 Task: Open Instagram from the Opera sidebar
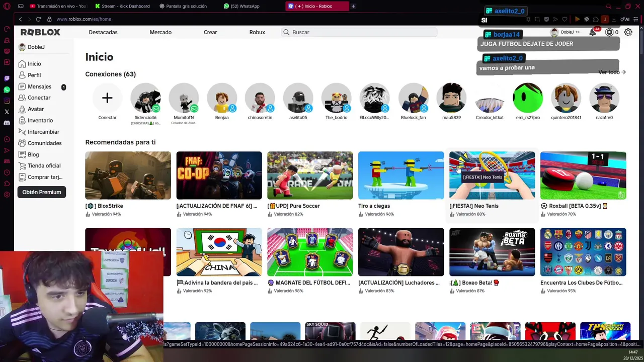[x=7, y=101]
